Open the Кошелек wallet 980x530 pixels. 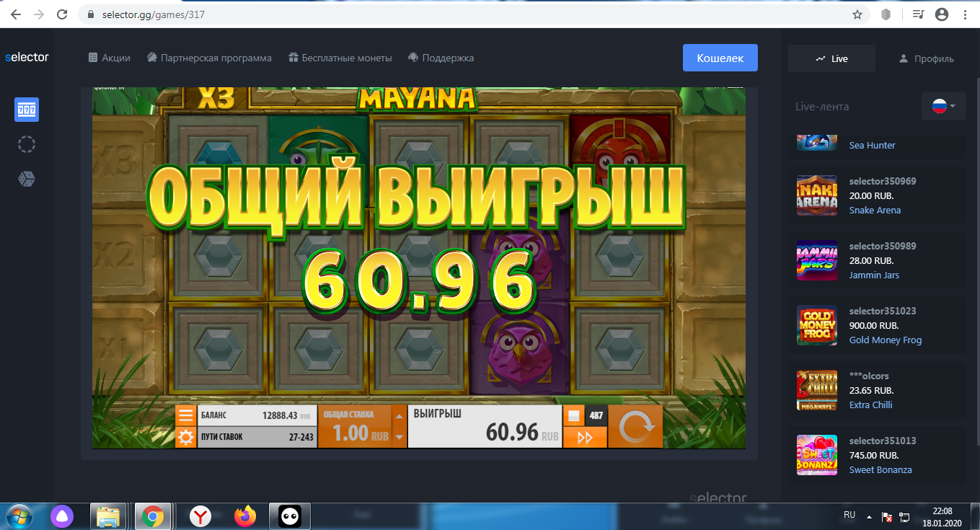[720, 58]
